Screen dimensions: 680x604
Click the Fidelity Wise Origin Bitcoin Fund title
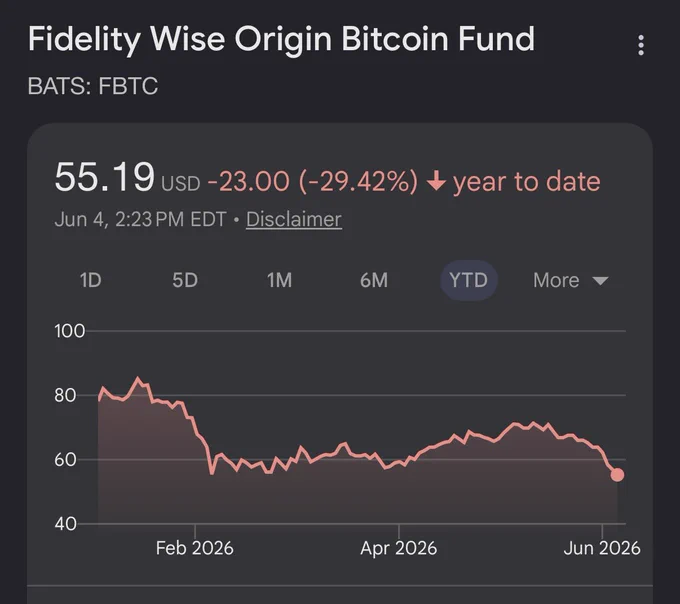[281, 39]
